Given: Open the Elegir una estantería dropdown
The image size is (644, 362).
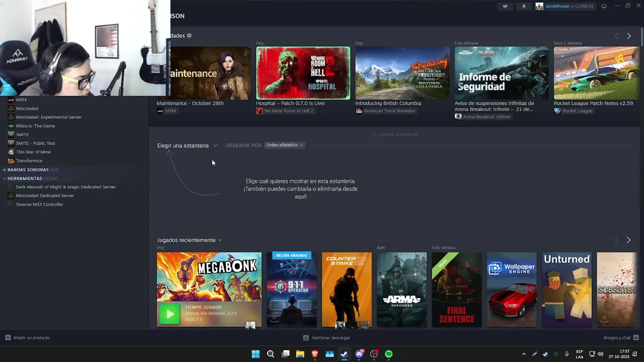Looking at the screenshot, I should point(187,145).
